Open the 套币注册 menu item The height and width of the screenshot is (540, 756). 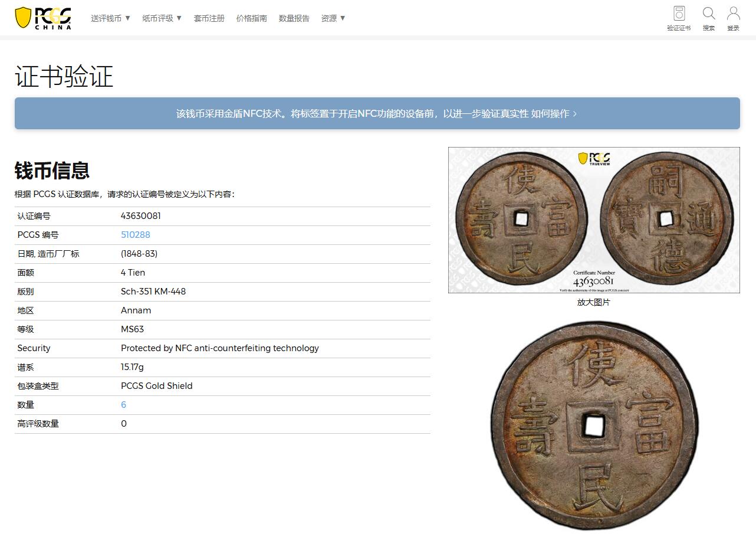pyautogui.click(x=209, y=18)
